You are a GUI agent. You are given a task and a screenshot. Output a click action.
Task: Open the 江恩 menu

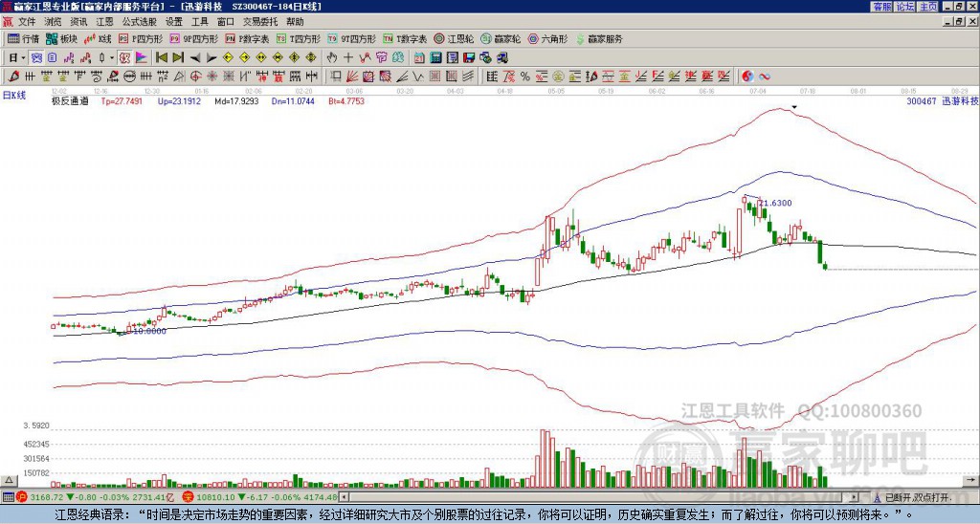point(105,22)
